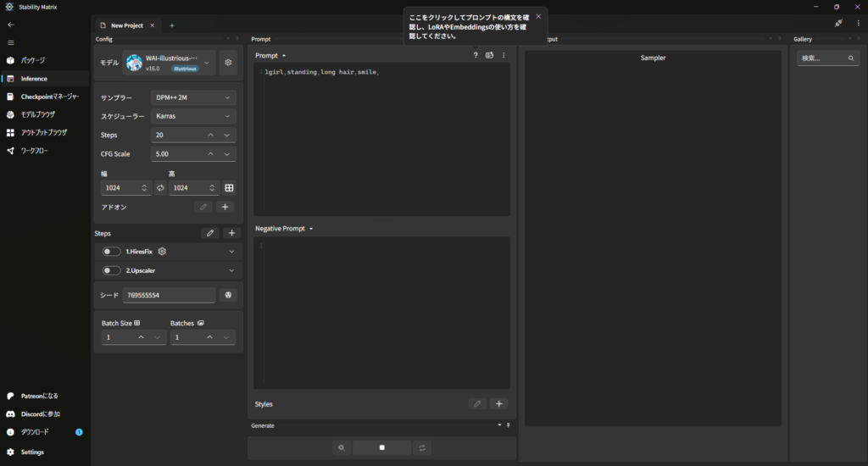Open model settings gear next to WAI-illustrious

pyautogui.click(x=228, y=63)
